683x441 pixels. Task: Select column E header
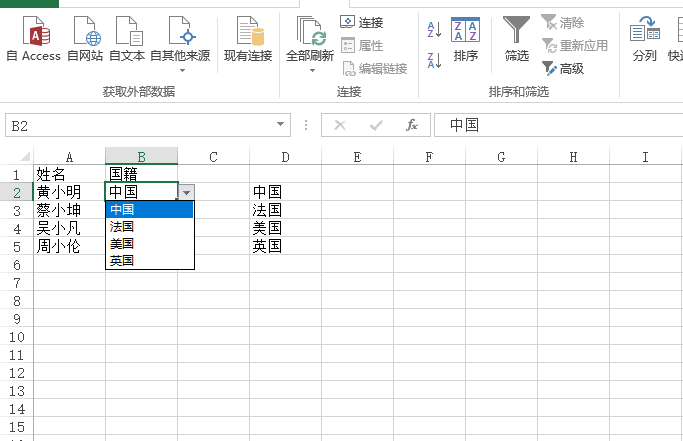tap(357, 157)
